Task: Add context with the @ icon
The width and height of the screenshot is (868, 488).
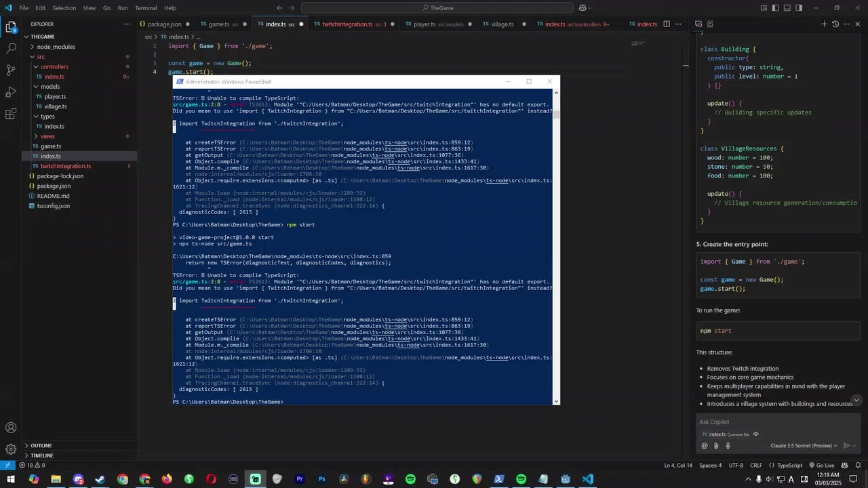Action: tap(705, 445)
